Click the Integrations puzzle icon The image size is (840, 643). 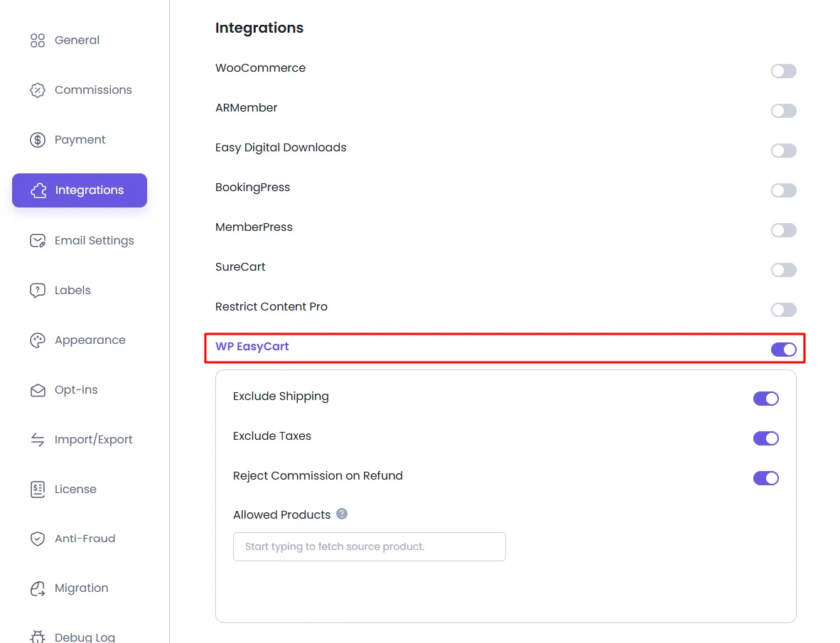click(x=37, y=190)
